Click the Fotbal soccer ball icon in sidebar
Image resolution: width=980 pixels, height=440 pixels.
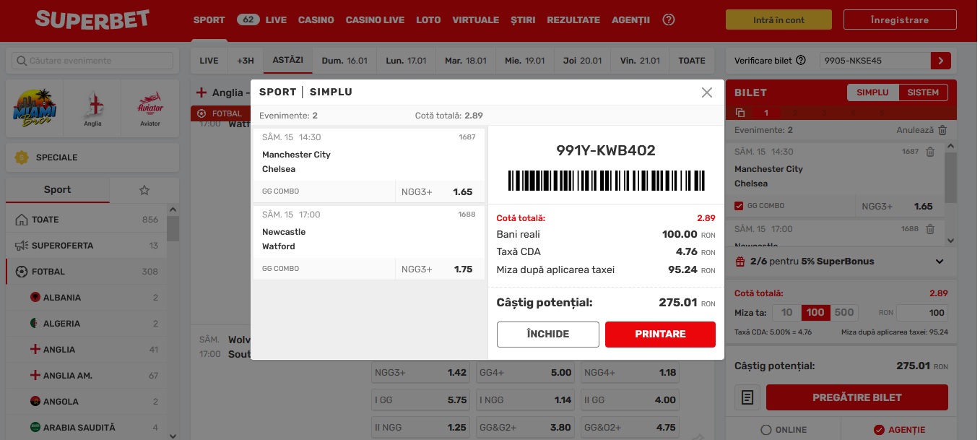coord(22,272)
